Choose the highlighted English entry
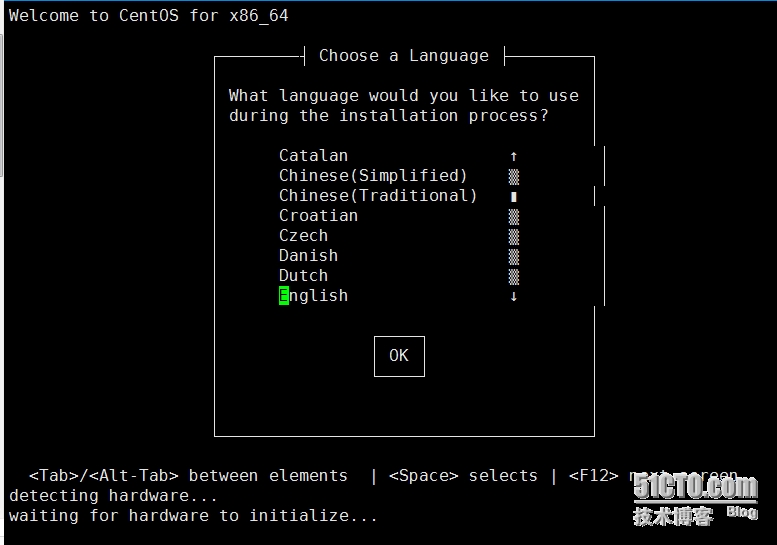 pyautogui.click(x=313, y=296)
